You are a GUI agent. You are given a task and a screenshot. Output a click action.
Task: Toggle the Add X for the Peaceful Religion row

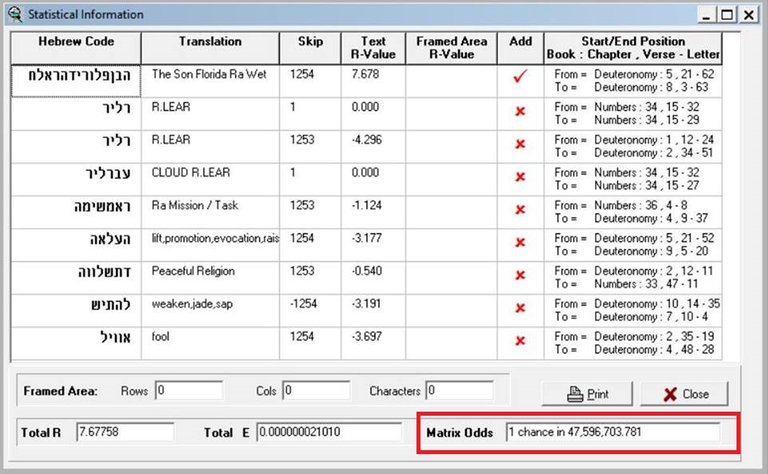[x=520, y=276]
